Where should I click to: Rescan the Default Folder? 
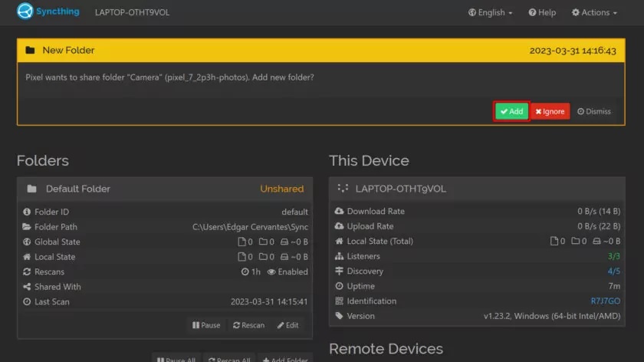[248, 325]
